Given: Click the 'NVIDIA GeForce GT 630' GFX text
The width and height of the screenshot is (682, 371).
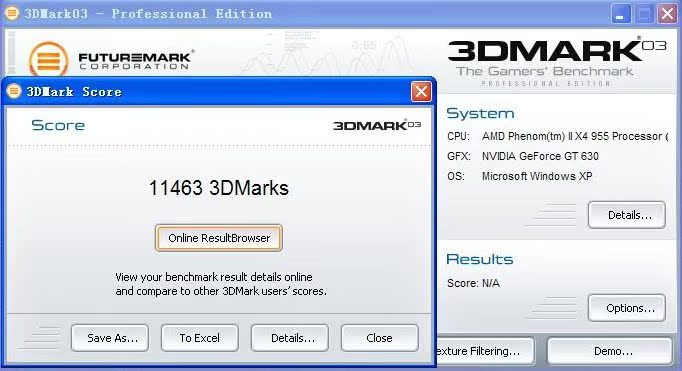Looking at the screenshot, I should pos(540,156).
